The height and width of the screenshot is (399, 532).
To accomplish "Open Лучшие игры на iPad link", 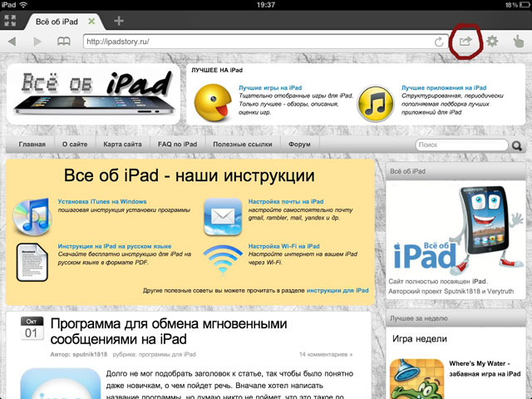I will pos(270,87).
